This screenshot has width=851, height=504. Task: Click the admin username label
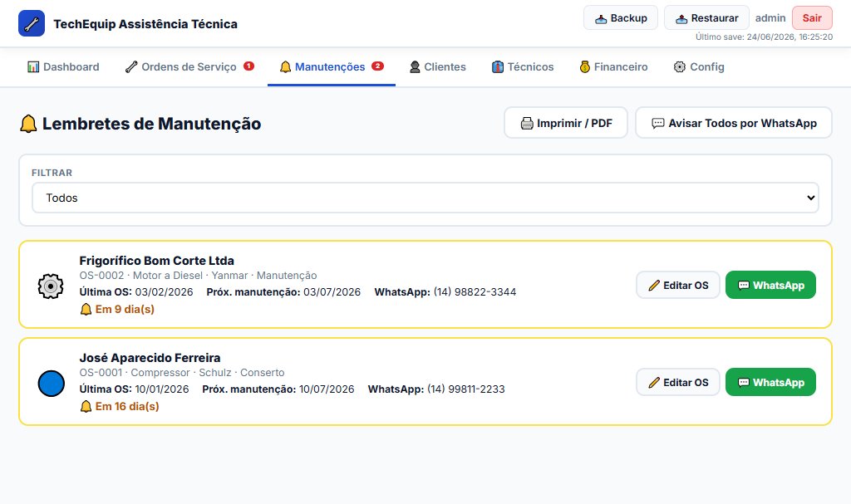pos(770,18)
